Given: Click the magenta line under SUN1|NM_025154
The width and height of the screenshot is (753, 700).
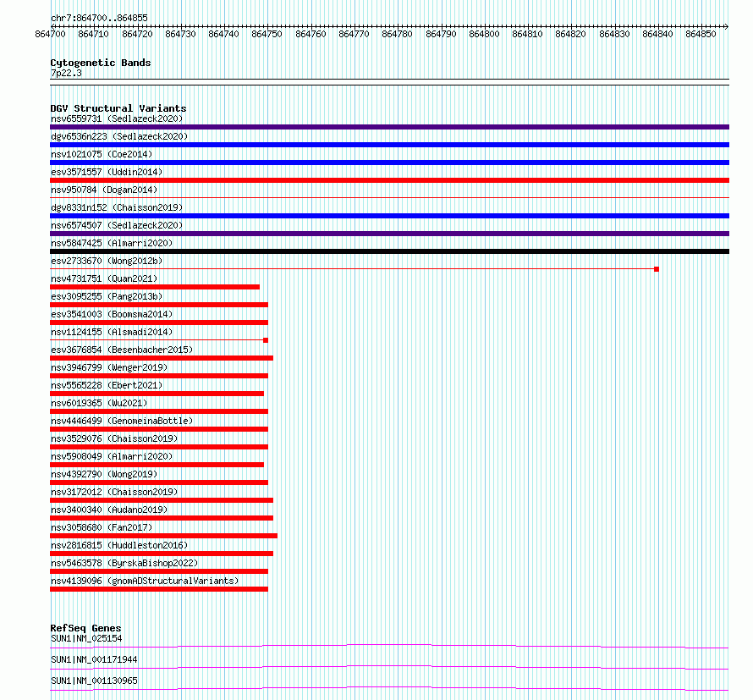Looking at the screenshot, I should 389,646.
